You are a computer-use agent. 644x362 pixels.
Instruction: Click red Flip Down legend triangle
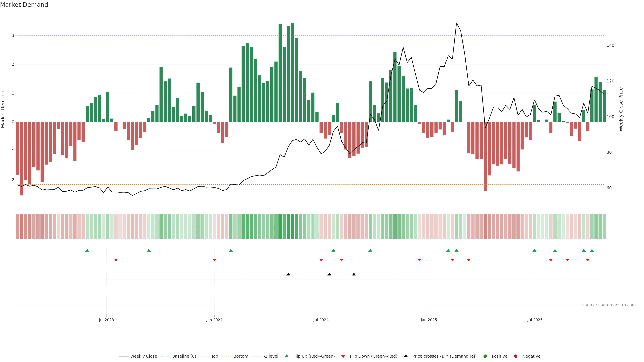point(343,356)
